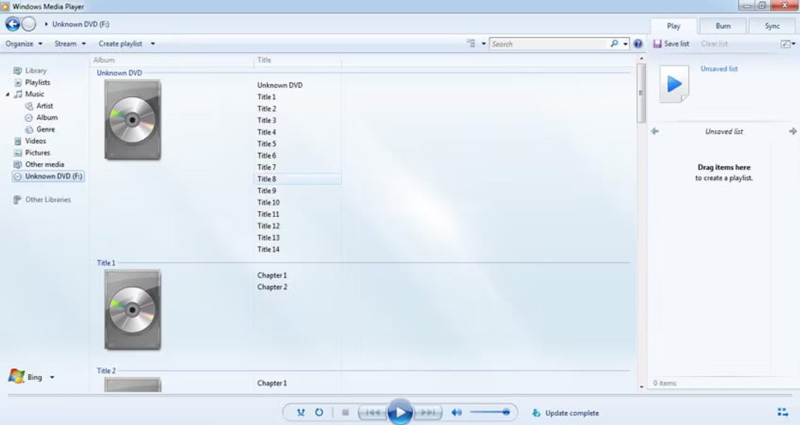This screenshot has width=800, height=425.
Task: Click scroll down arrow of the list
Action: tap(641, 387)
